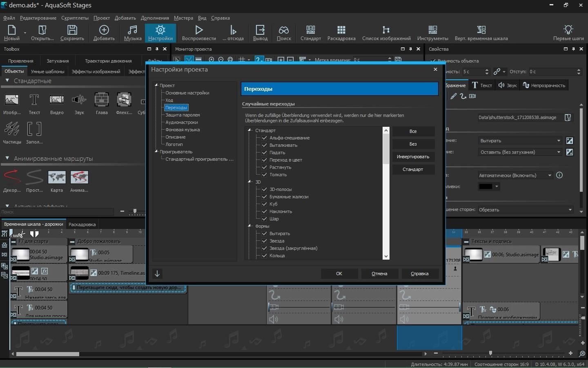Open the Дополнения menu

pos(155,18)
